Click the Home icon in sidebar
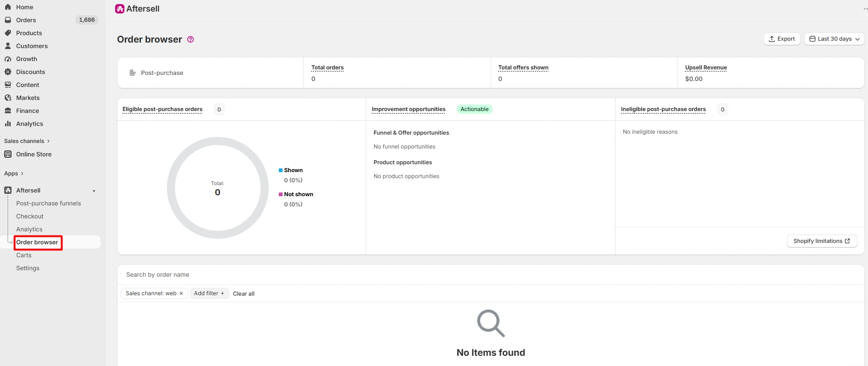The width and height of the screenshot is (868, 366). point(8,7)
